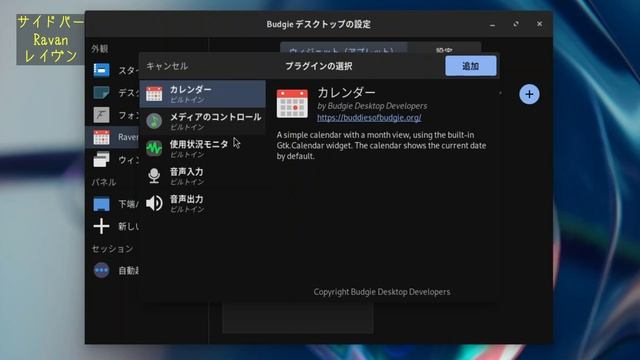Click キャンセル to dismiss plugin dialog
The width and height of the screenshot is (640, 360).
click(x=167, y=66)
